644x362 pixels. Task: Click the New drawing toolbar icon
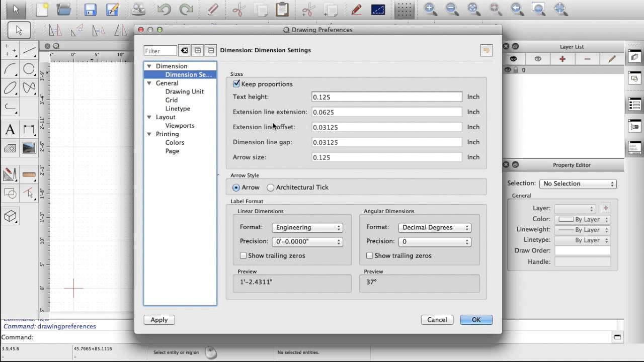pyautogui.click(x=42, y=9)
